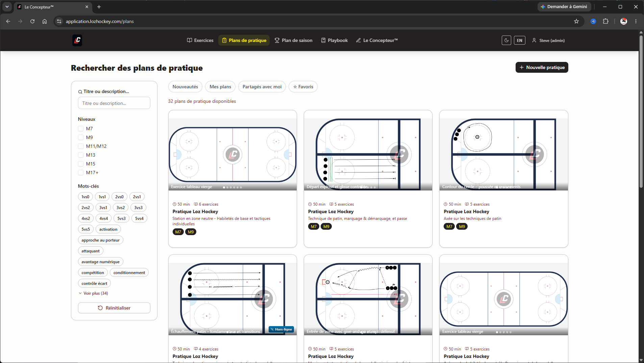
Task: Create a Nouvelle pratique
Action: (x=542, y=67)
